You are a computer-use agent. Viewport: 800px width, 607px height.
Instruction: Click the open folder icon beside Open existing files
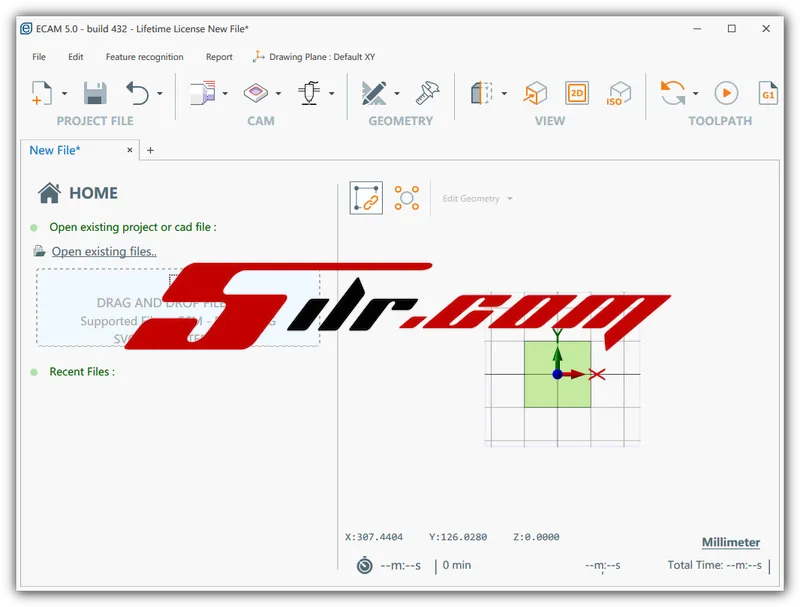[x=39, y=251]
